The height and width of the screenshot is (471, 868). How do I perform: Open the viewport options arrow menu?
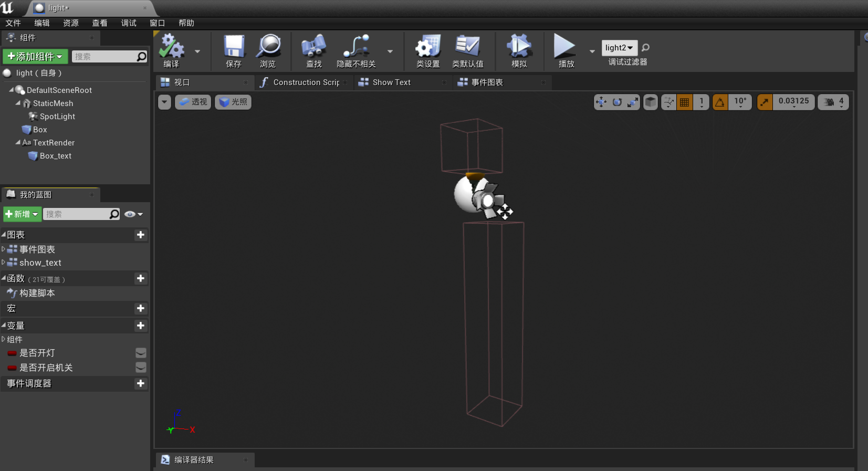click(164, 102)
